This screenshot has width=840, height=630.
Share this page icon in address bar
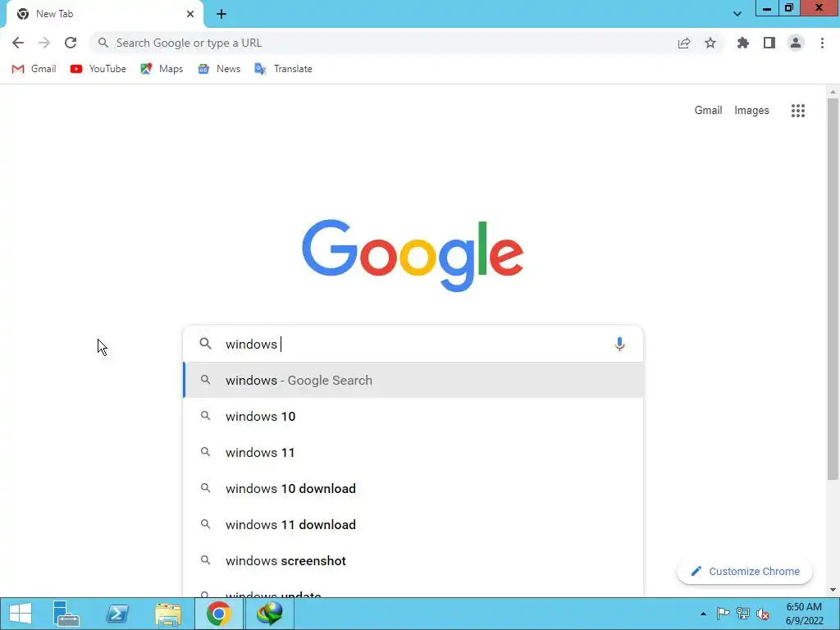[x=684, y=43]
